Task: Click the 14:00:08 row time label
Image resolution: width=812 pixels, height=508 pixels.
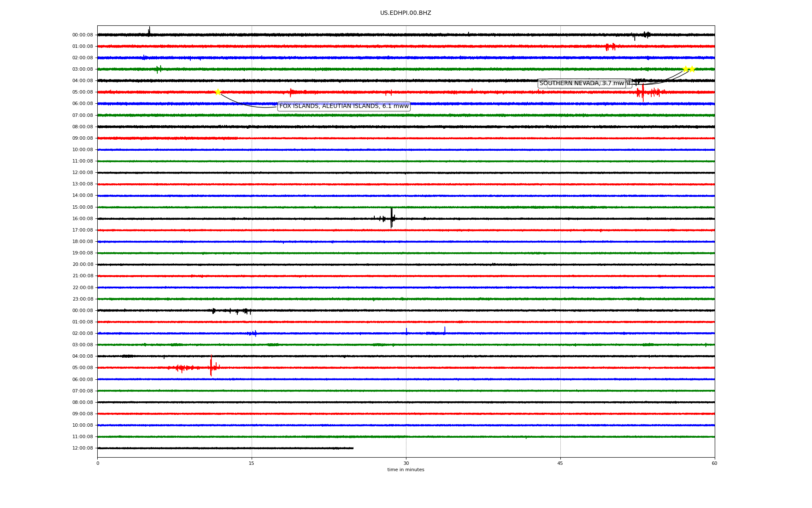Action: pos(82,196)
